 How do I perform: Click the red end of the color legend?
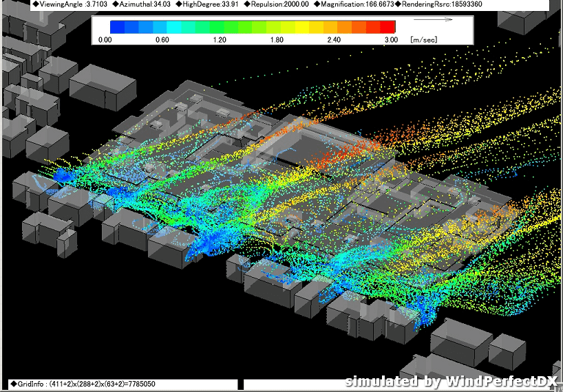coord(387,27)
